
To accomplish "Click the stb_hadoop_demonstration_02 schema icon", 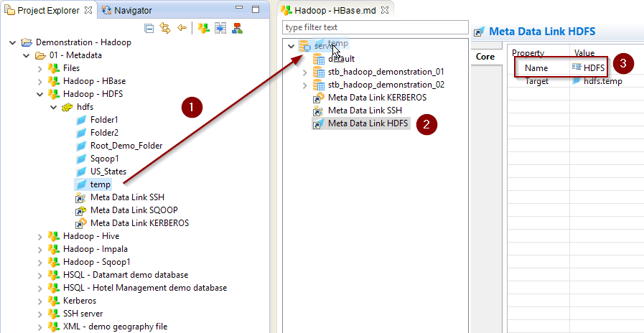I will [x=319, y=85].
